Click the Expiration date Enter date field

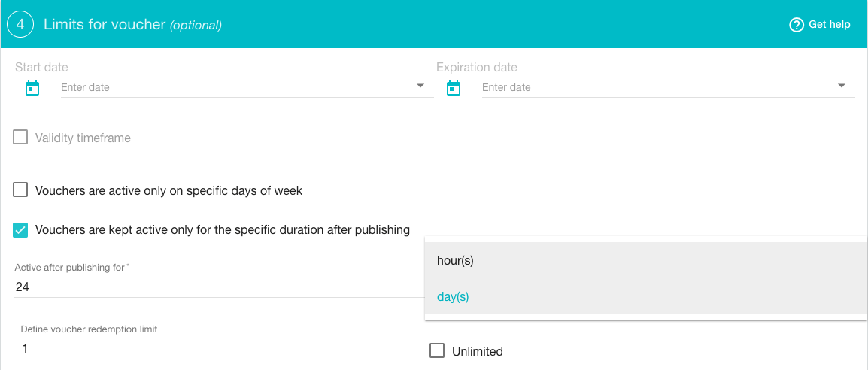(x=668, y=87)
